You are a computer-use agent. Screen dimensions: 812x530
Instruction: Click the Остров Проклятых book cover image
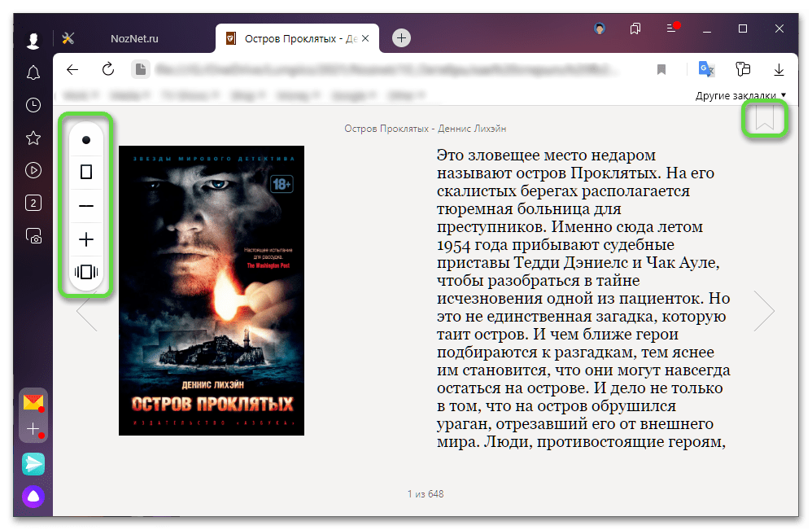(x=212, y=291)
